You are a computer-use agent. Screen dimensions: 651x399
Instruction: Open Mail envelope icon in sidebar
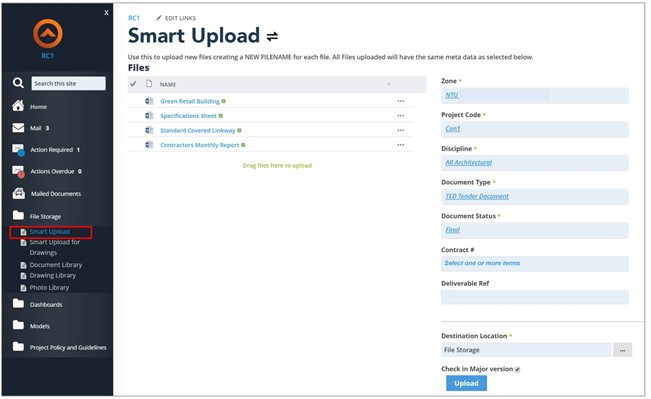[18, 127]
